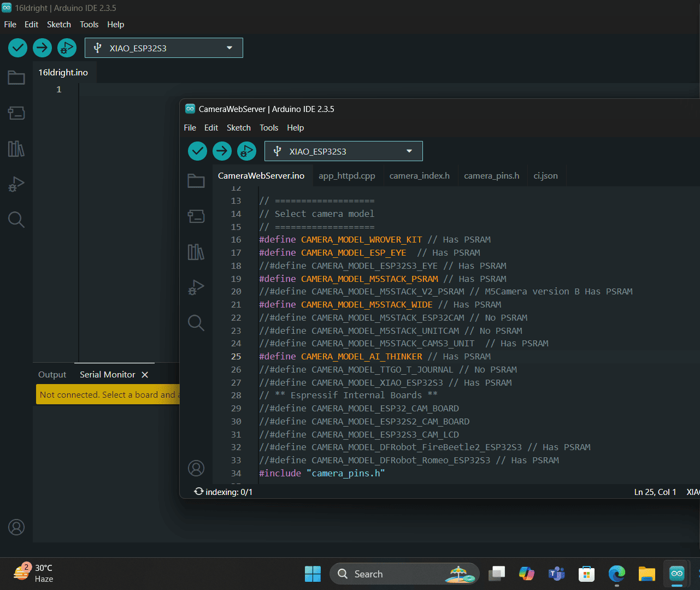Click account profile icon in 16ldright sidebar

click(16, 527)
